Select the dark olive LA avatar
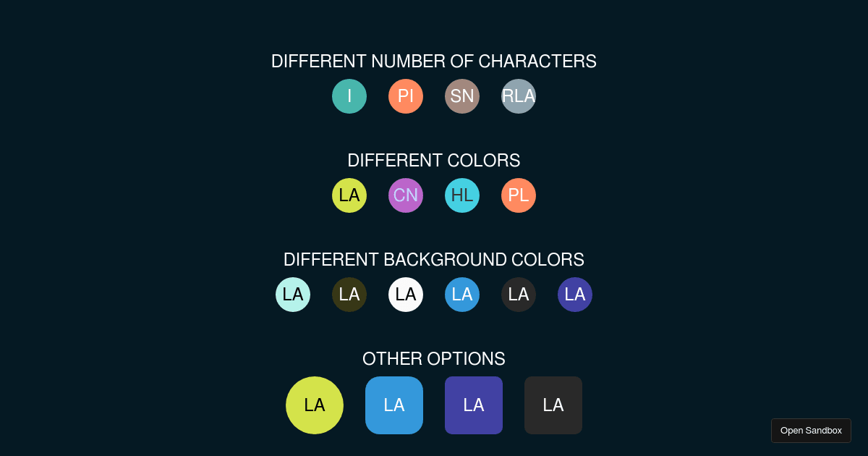 [x=349, y=294]
